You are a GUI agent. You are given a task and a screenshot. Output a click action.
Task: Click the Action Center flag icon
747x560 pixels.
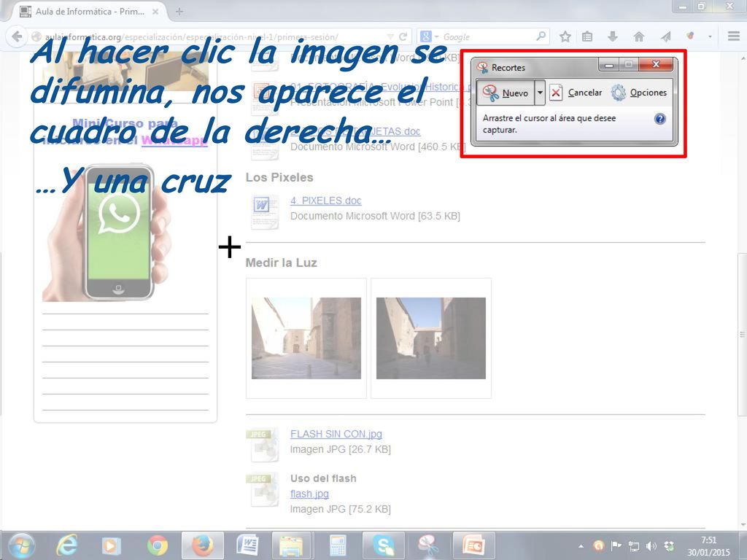[x=616, y=545]
